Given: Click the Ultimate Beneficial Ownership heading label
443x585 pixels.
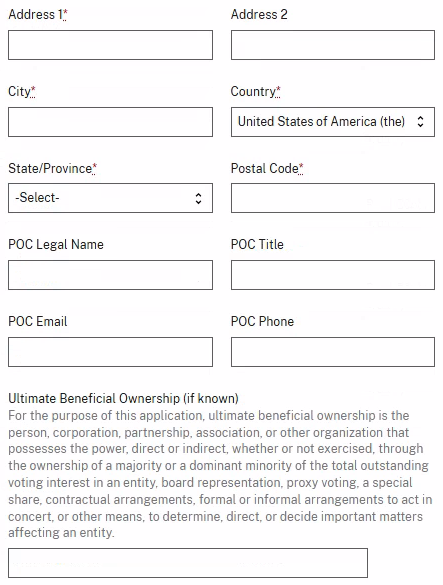Looking at the screenshot, I should pyautogui.click(x=124, y=398).
